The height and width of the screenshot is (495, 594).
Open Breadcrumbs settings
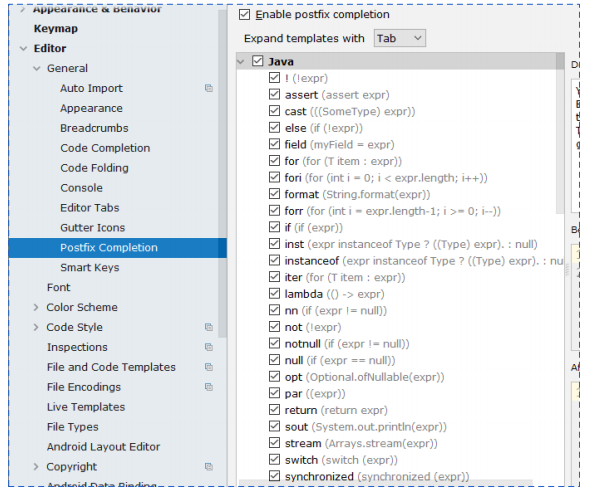94,128
